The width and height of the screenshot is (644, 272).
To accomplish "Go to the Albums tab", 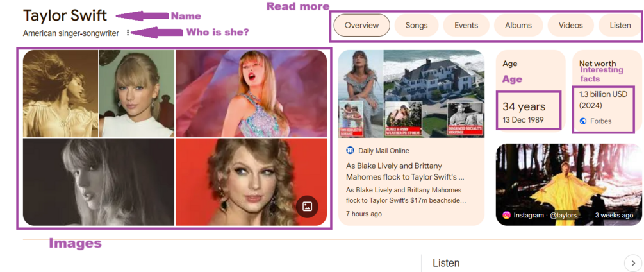I will (x=518, y=26).
